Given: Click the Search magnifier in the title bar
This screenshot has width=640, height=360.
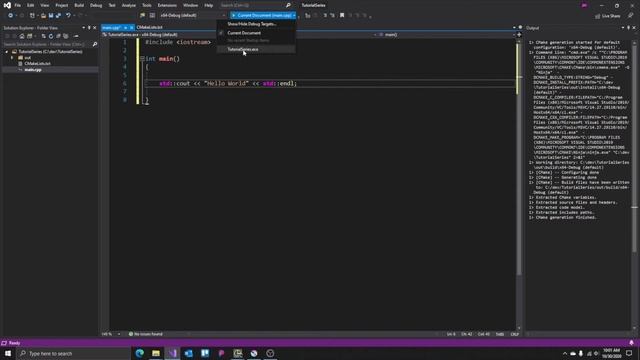Looking at the screenshot, I should 288,5.
